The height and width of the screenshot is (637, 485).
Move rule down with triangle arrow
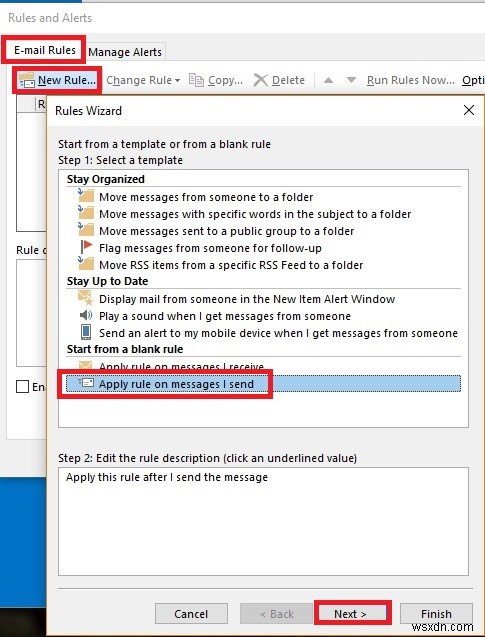pos(351,80)
